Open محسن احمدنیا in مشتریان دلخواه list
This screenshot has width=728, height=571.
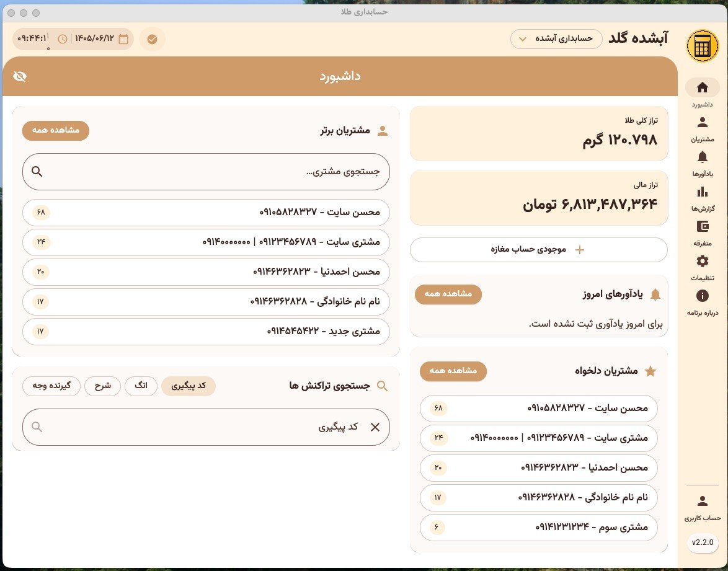point(539,468)
